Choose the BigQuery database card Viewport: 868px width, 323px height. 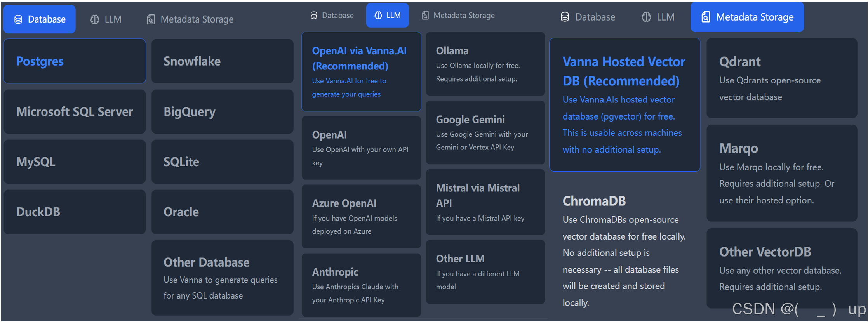[x=222, y=111]
